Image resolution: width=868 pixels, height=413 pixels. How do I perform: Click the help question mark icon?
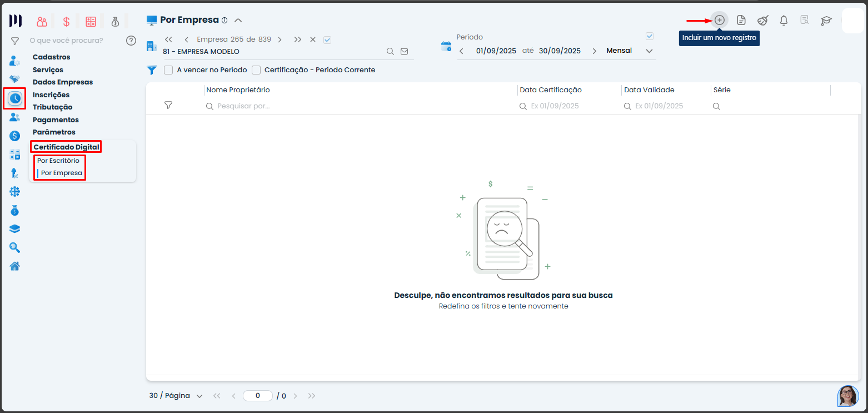pos(131,40)
